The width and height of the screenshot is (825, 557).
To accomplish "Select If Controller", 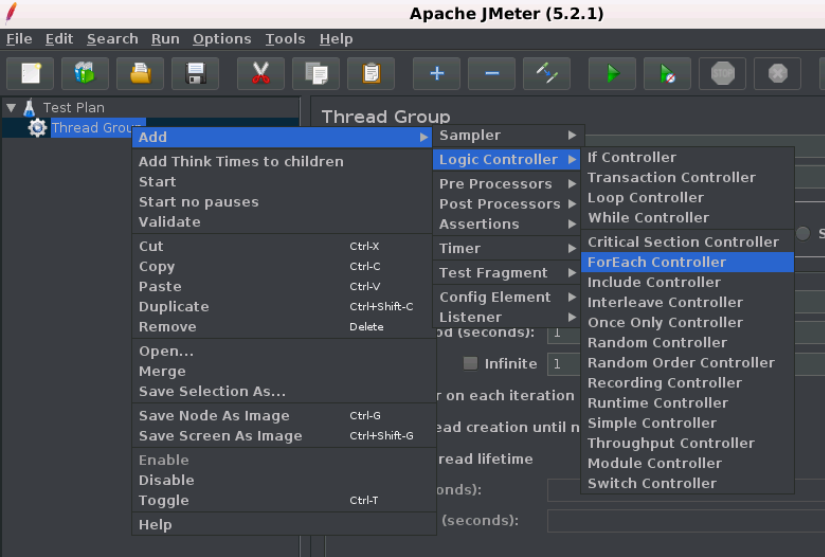I will point(687,157).
